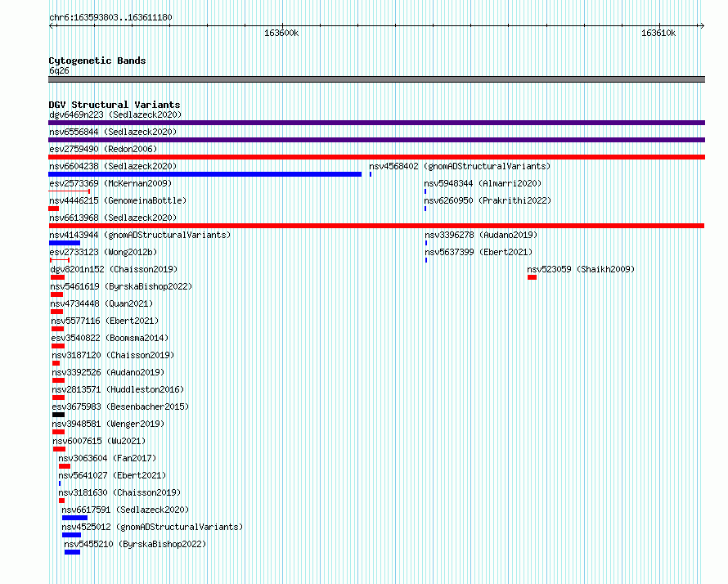
Task: Open variant nsv5948344 (Almarri2020)
Action: pyautogui.click(x=483, y=183)
